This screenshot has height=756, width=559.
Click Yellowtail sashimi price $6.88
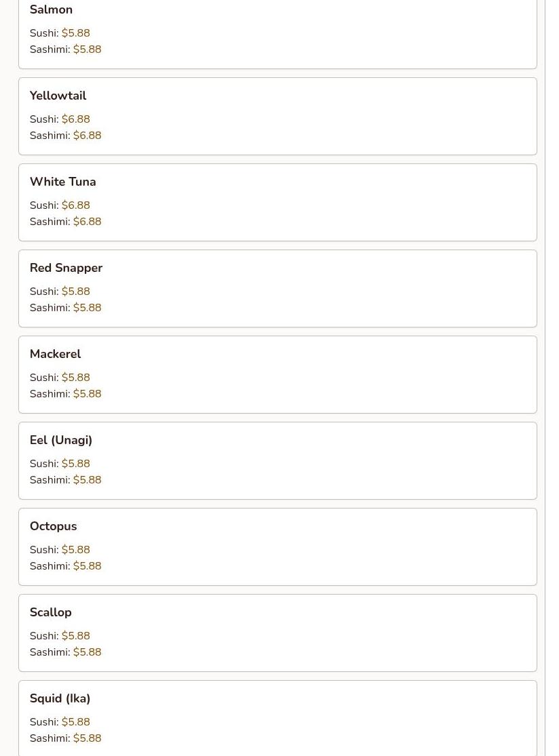tap(88, 136)
